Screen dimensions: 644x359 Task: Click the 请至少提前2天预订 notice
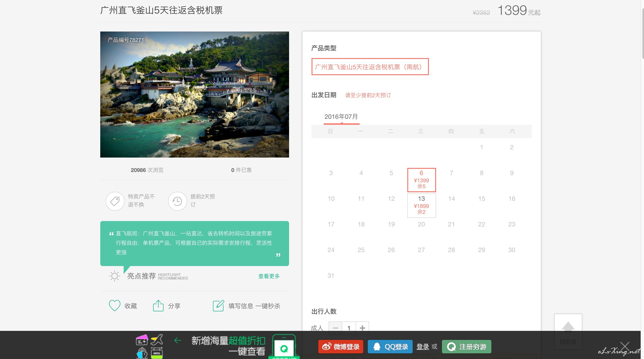[x=368, y=95]
